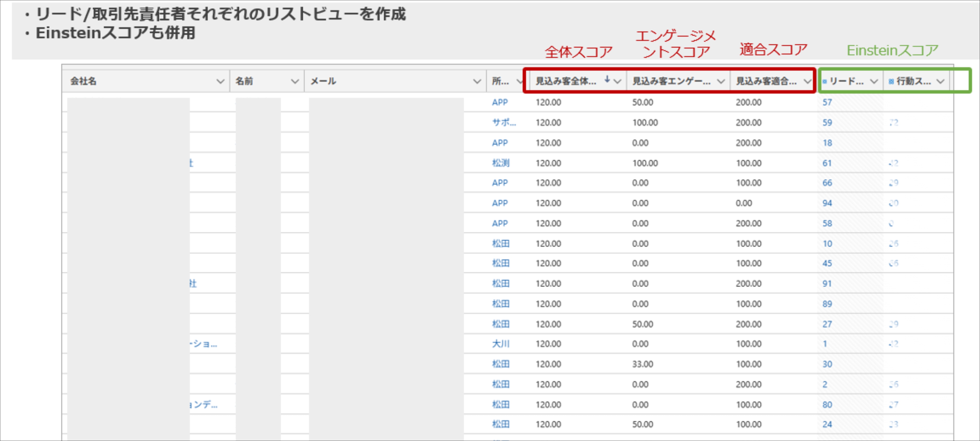Click the Einstein icon beside 行動ス... header
This screenshot has width=980, height=441.
coord(891,82)
